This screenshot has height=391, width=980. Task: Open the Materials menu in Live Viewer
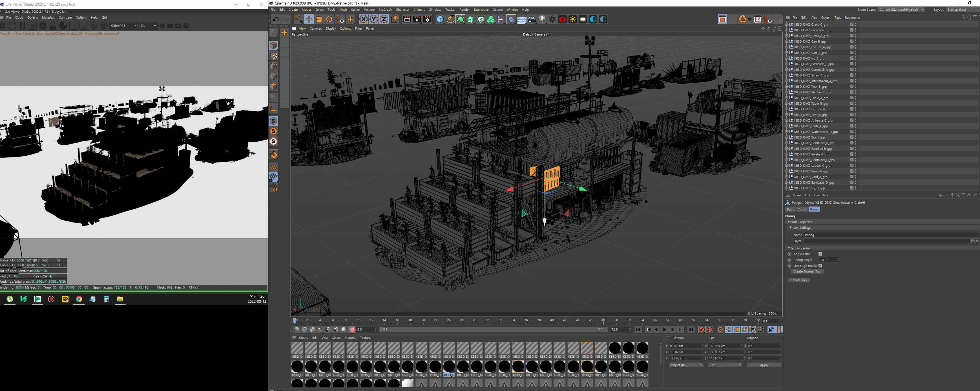click(48, 17)
